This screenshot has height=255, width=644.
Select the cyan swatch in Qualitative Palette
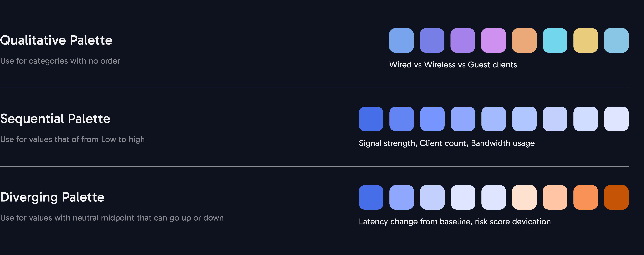555,40
